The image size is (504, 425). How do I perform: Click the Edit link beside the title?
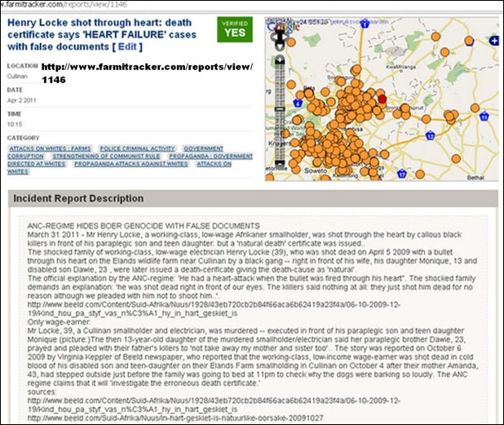127,46
